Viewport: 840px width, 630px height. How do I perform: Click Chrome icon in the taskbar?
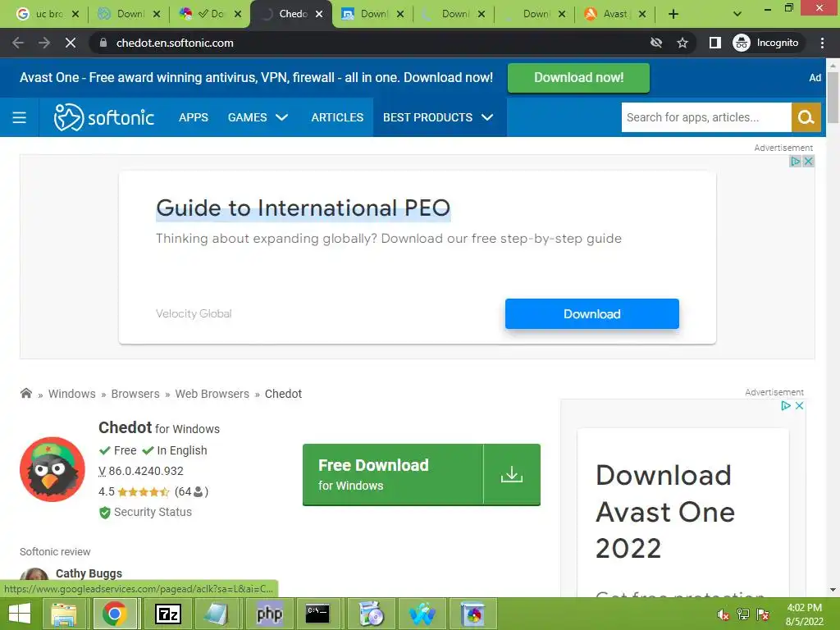[115, 614]
